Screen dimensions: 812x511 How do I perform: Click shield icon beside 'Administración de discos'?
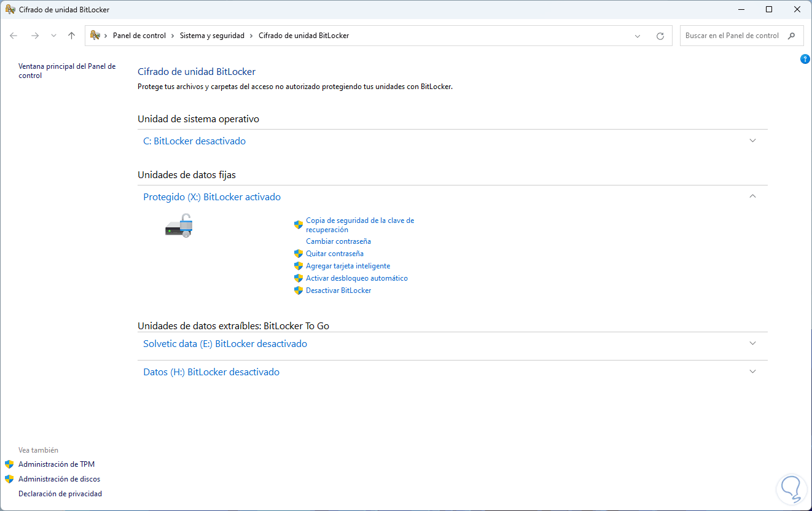(x=9, y=479)
